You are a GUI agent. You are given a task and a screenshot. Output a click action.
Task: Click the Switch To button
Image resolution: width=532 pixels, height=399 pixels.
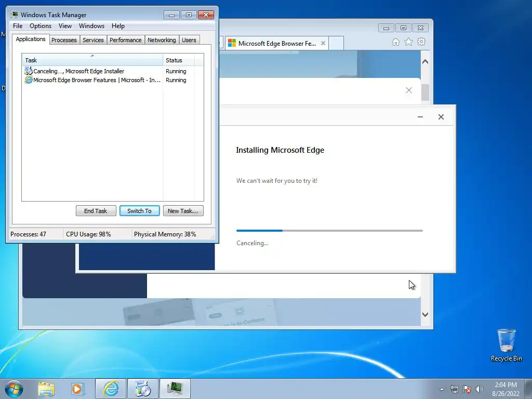tap(139, 211)
